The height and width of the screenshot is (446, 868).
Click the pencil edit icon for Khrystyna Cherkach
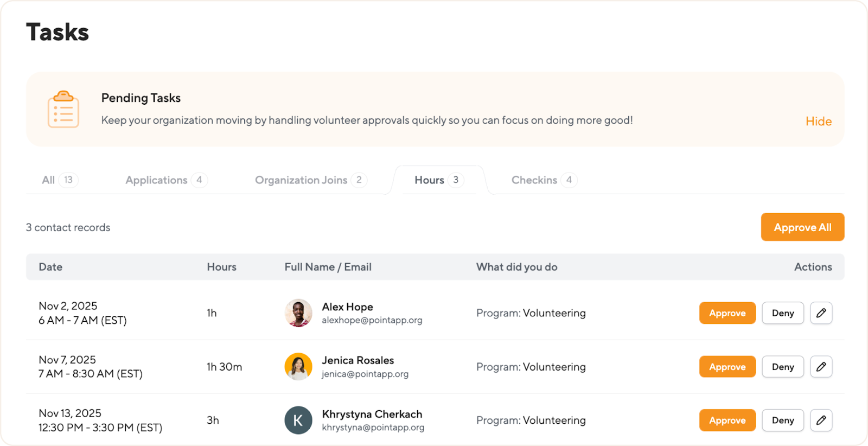821,420
